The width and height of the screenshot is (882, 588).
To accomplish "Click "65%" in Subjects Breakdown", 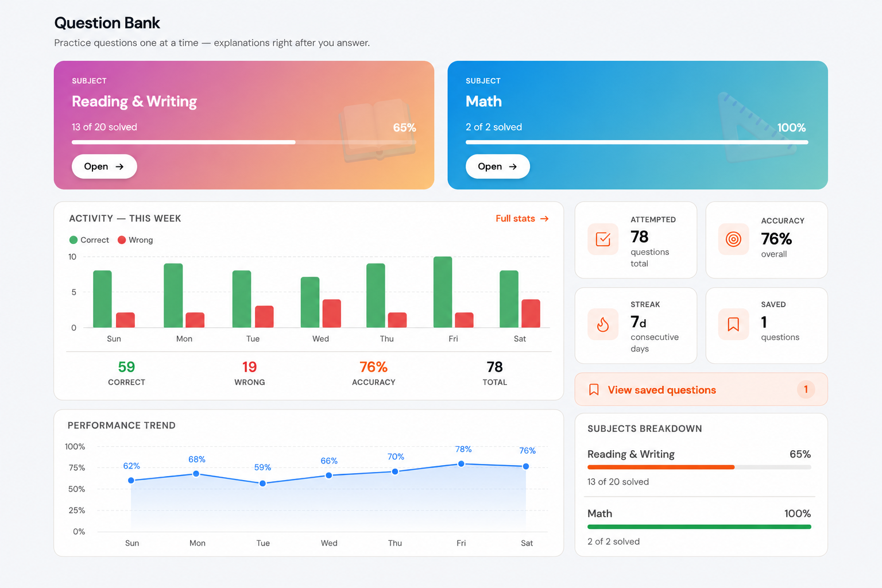I will click(800, 454).
